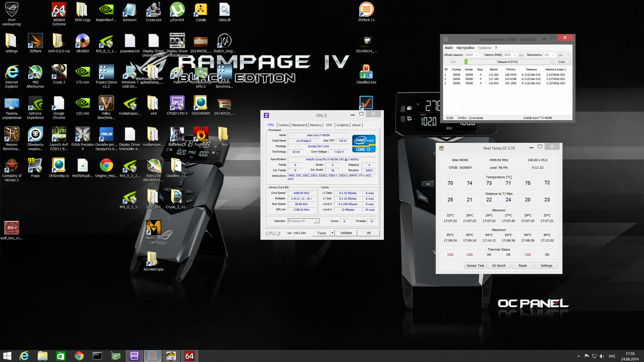644x362 pixels.
Task: Switch to the Graphics tab in CPU-Z
Action: coord(343,125)
